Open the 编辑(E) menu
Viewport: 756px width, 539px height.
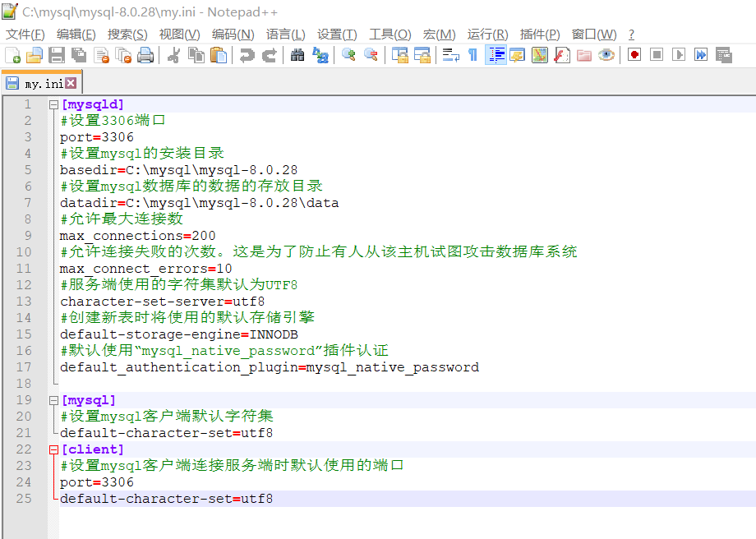pos(76,35)
